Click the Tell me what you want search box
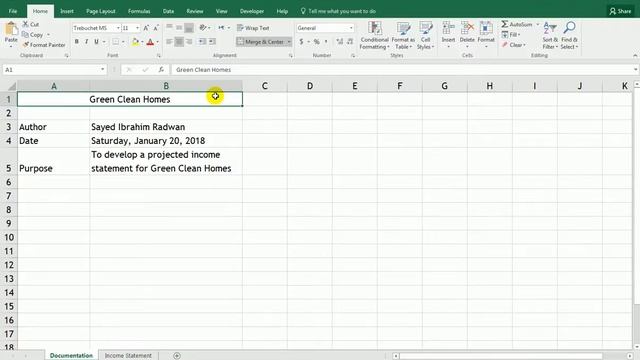 338,11
